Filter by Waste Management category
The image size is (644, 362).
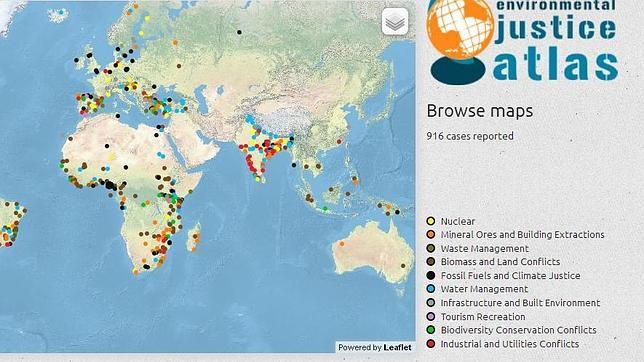tap(485, 248)
